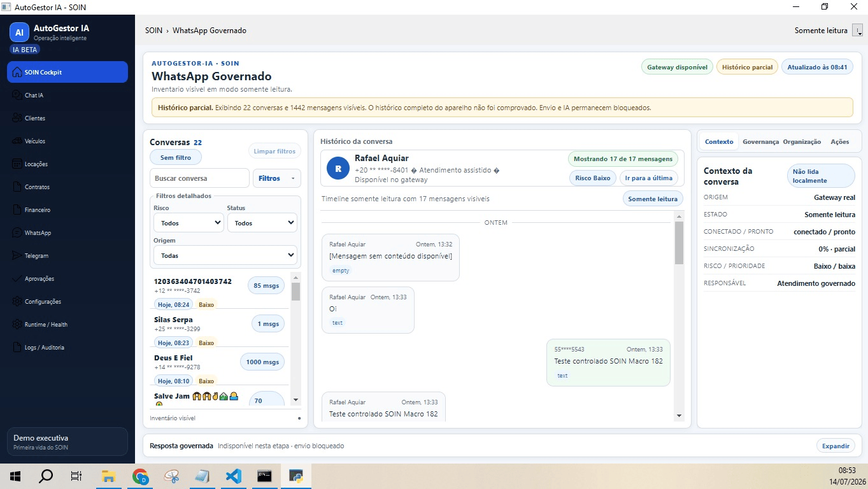Open the Salve Jam conversation
Viewport: 868px width, 489px height.
(x=220, y=397)
